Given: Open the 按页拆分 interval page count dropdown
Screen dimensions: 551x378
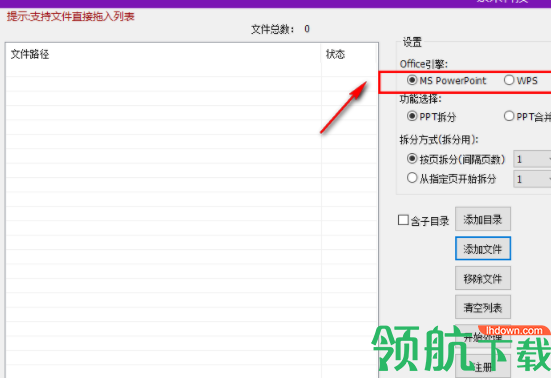Looking at the screenshot, I should [532, 160].
